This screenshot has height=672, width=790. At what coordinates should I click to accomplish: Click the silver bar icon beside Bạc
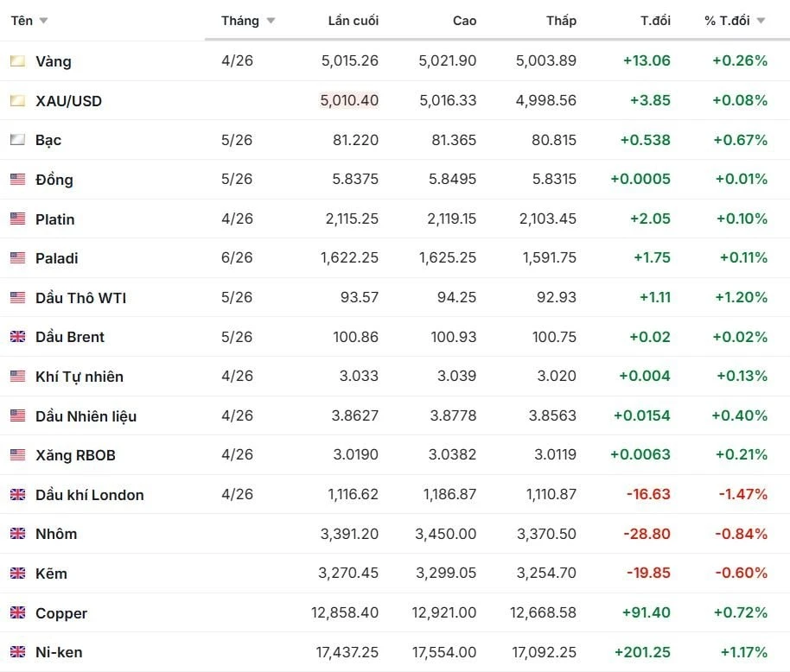point(17,140)
